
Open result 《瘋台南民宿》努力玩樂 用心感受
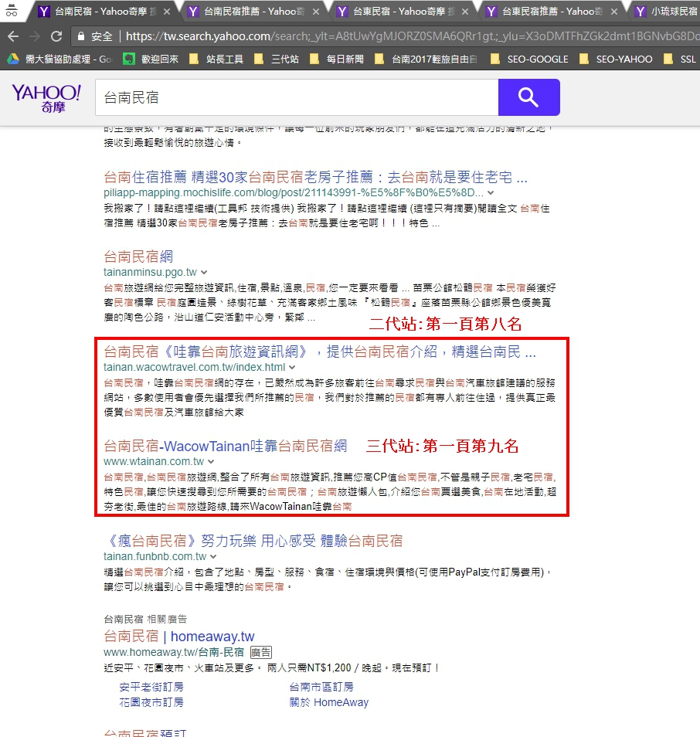point(253,541)
